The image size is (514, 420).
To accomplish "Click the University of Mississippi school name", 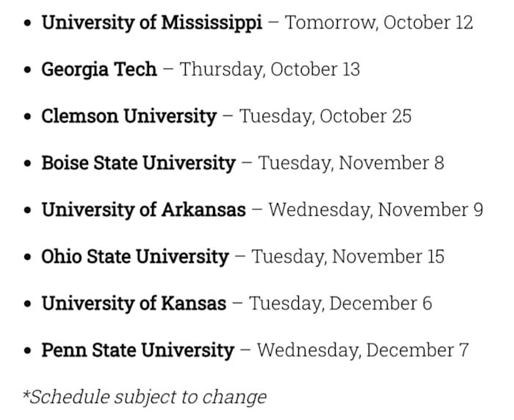I will 151,23.
